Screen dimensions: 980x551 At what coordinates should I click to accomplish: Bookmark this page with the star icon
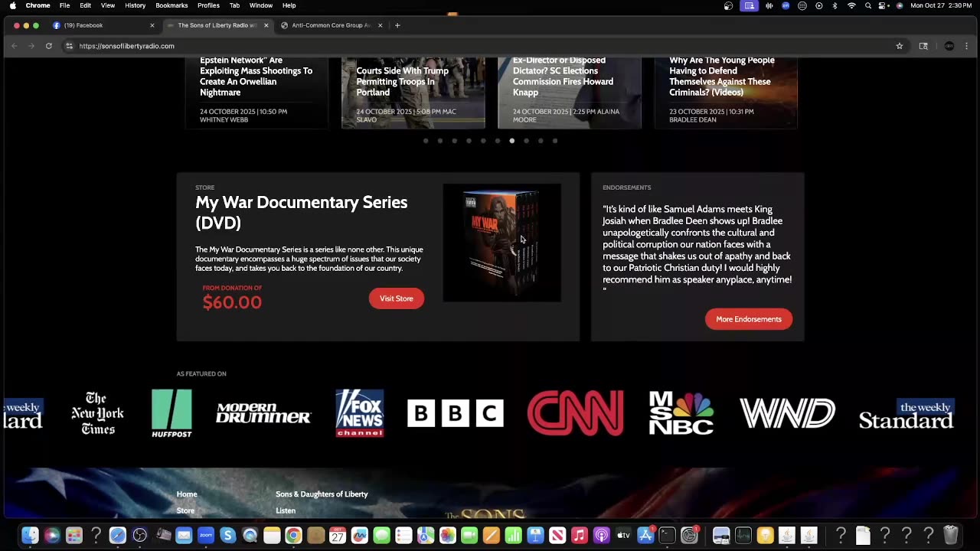point(900,46)
